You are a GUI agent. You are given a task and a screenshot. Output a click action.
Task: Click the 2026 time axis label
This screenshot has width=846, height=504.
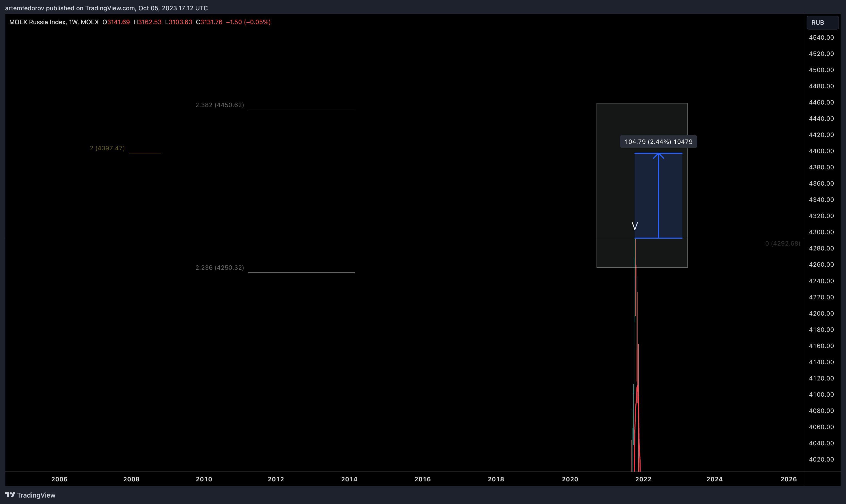point(788,479)
